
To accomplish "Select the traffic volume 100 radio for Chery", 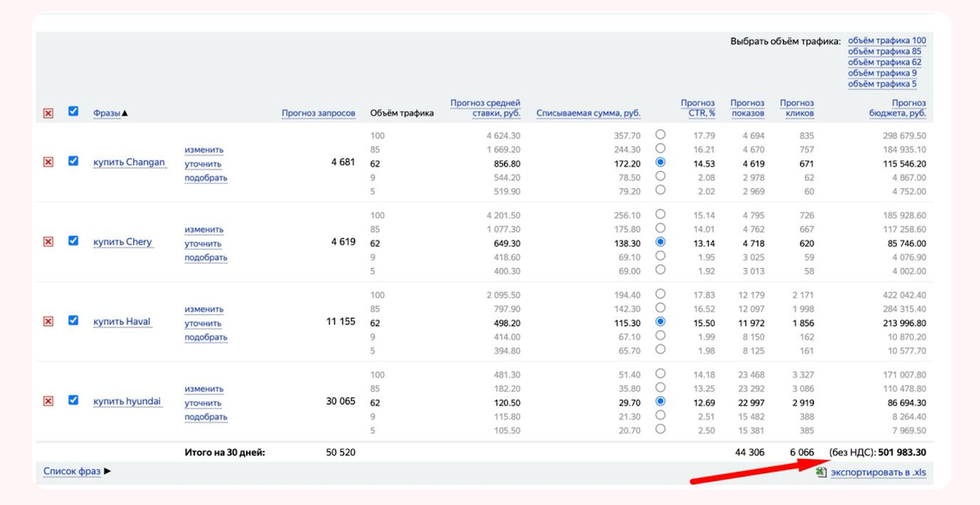I will pos(660,214).
